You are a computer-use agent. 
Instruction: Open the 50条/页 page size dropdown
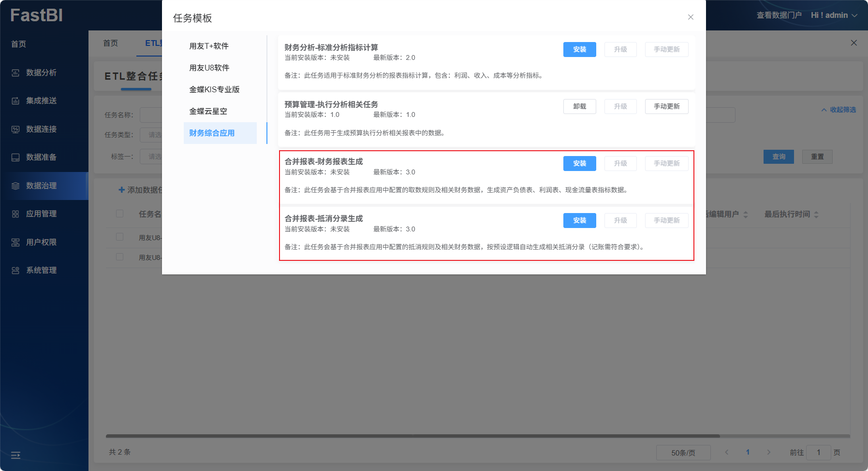[x=683, y=453]
